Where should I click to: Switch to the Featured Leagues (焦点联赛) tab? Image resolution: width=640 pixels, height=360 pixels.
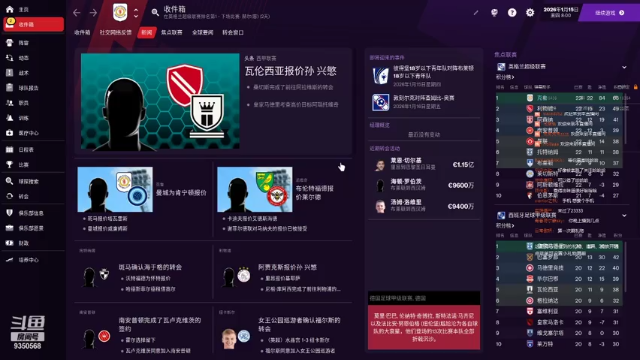pos(171,32)
